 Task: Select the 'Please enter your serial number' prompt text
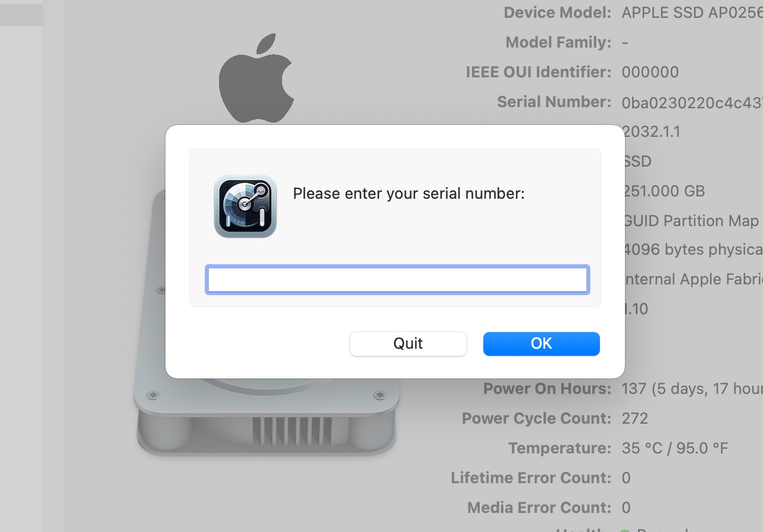[x=409, y=193]
